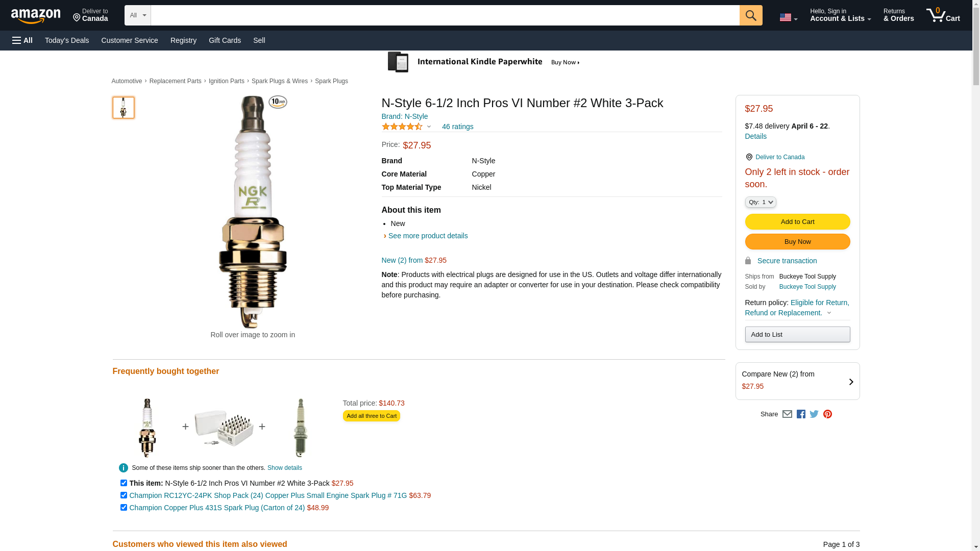Uncheck the 'This item' N-Style checkbox
The image size is (980, 551).
124,483
